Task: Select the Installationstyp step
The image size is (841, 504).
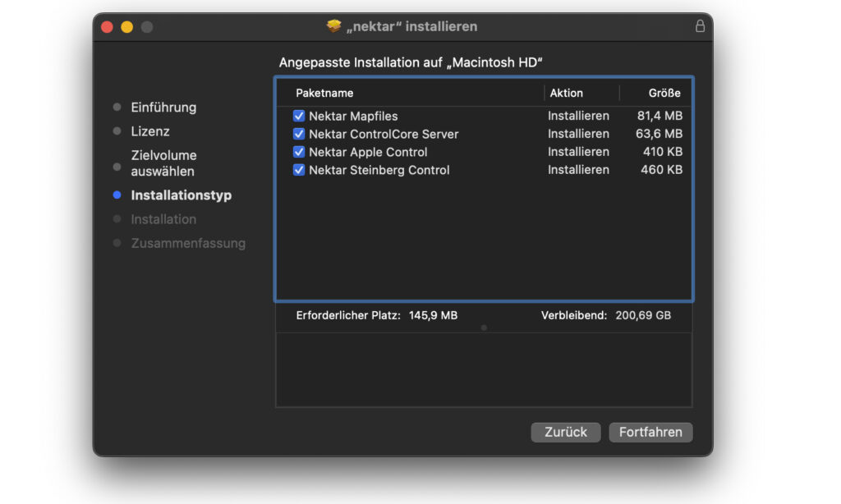Action: (182, 195)
